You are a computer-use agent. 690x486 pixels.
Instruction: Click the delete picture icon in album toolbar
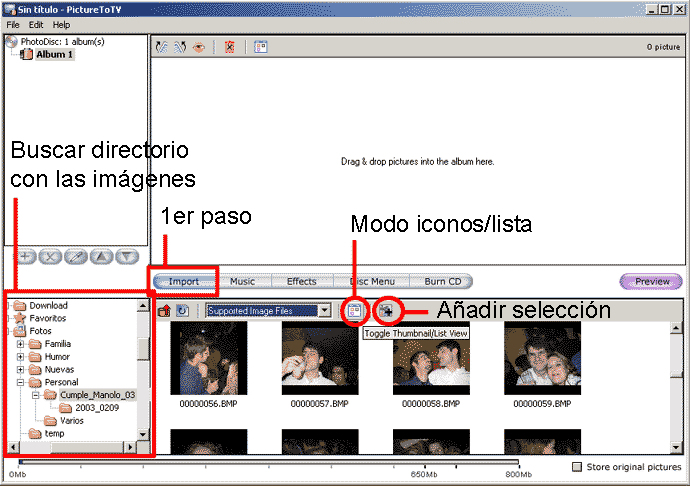tap(230, 47)
